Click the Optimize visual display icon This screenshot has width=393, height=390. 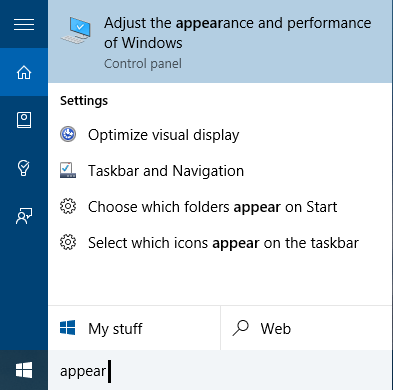click(68, 135)
